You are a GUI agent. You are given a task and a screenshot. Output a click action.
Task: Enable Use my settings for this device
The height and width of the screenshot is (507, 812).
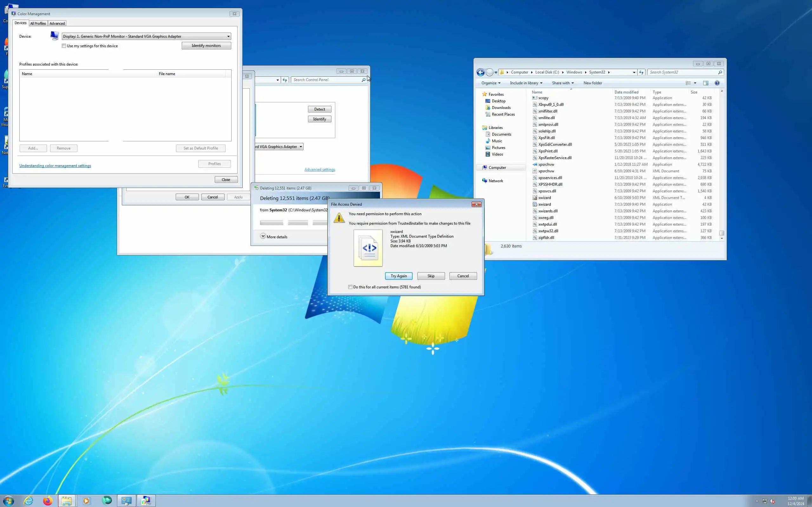pos(64,46)
